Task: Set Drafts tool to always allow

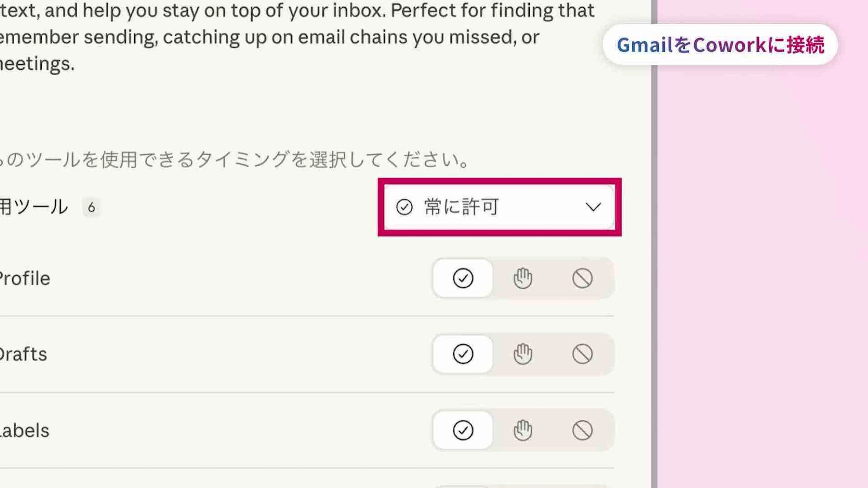Action: point(463,354)
